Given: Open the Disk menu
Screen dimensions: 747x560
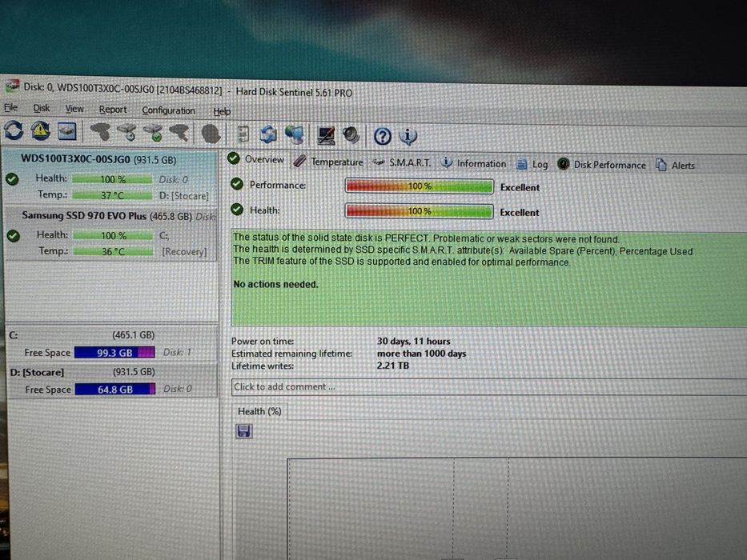Looking at the screenshot, I should [42, 108].
